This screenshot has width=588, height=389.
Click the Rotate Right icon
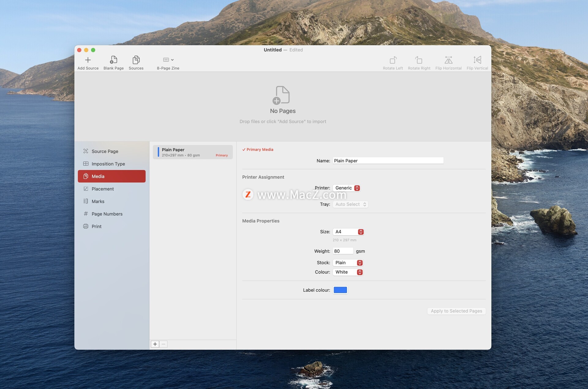tap(419, 60)
